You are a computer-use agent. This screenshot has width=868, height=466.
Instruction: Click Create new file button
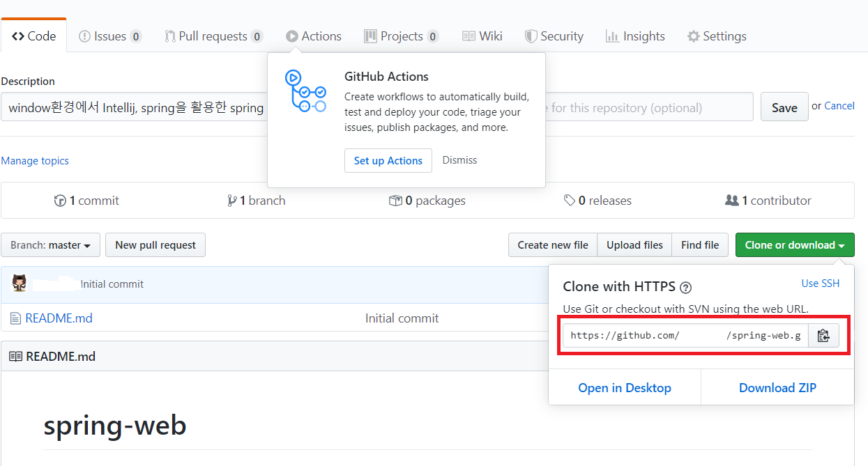pyautogui.click(x=553, y=245)
